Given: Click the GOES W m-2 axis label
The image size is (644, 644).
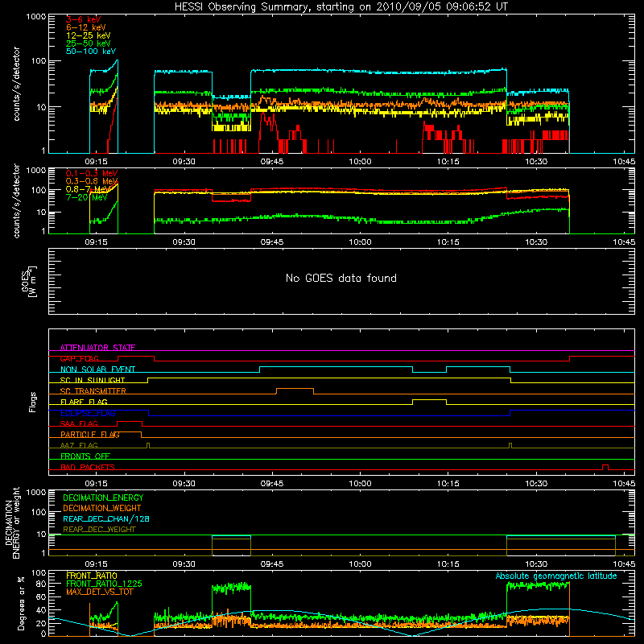Looking at the screenshot, I should (29, 281).
